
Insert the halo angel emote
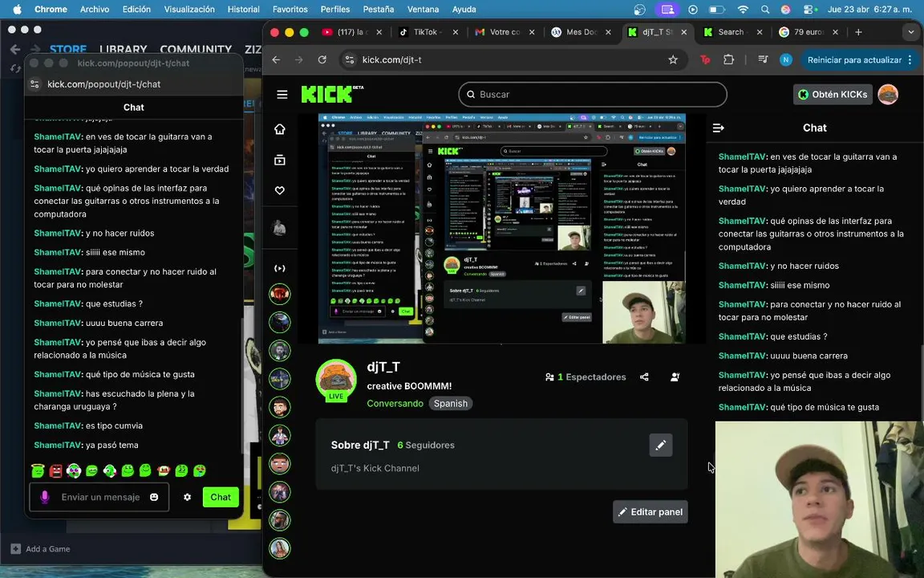[38, 470]
